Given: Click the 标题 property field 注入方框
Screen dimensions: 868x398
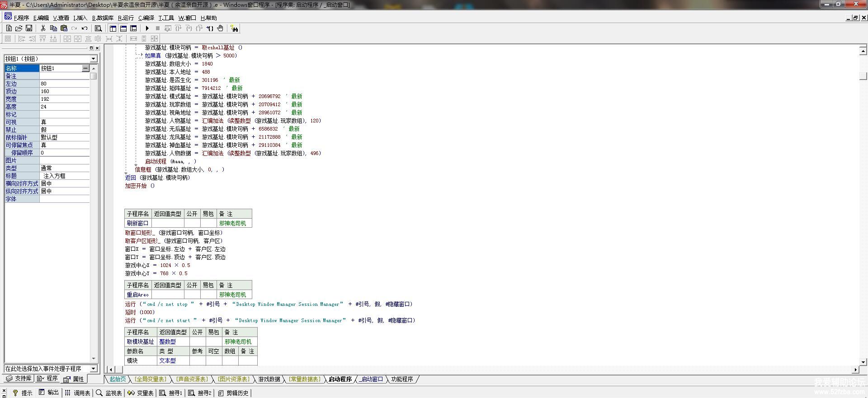Looking at the screenshot, I should coord(65,176).
